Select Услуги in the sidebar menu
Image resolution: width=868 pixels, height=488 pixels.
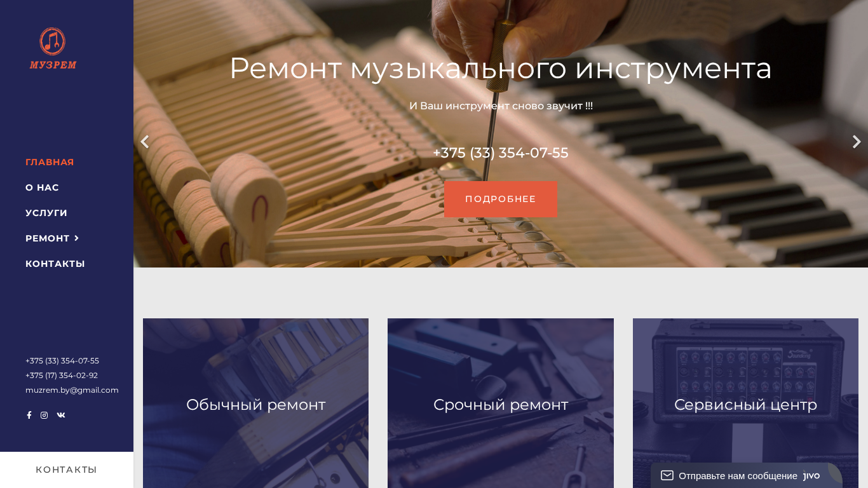tap(46, 213)
